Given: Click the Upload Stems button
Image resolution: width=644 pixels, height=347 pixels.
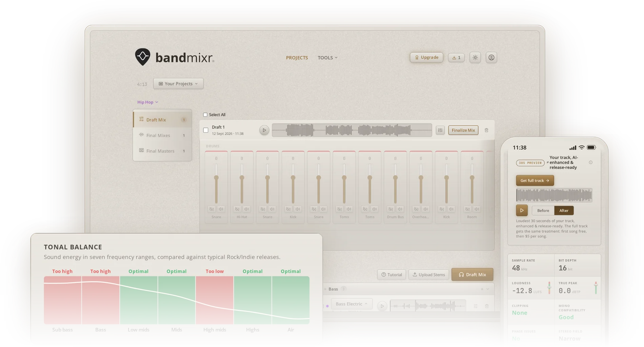Looking at the screenshot, I should coord(429,274).
